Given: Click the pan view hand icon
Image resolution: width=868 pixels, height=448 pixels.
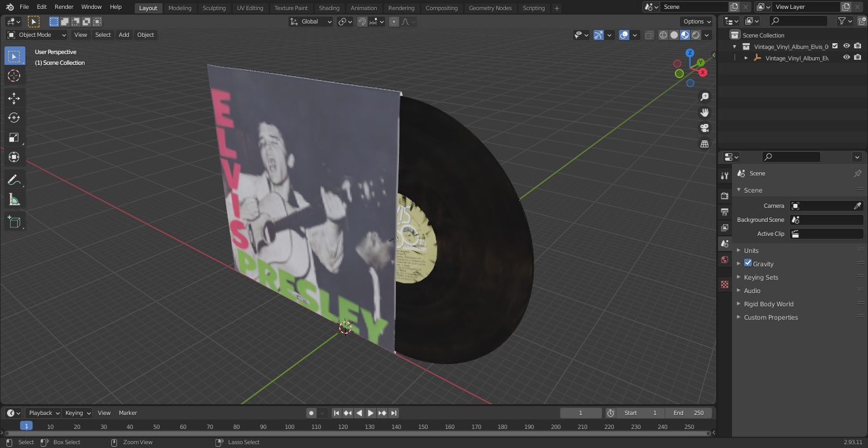Looking at the screenshot, I should (704, 112).
